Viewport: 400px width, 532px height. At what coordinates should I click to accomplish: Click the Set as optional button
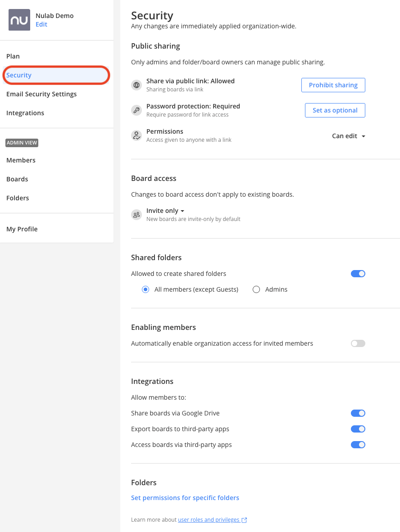click(x=335, y=110)
